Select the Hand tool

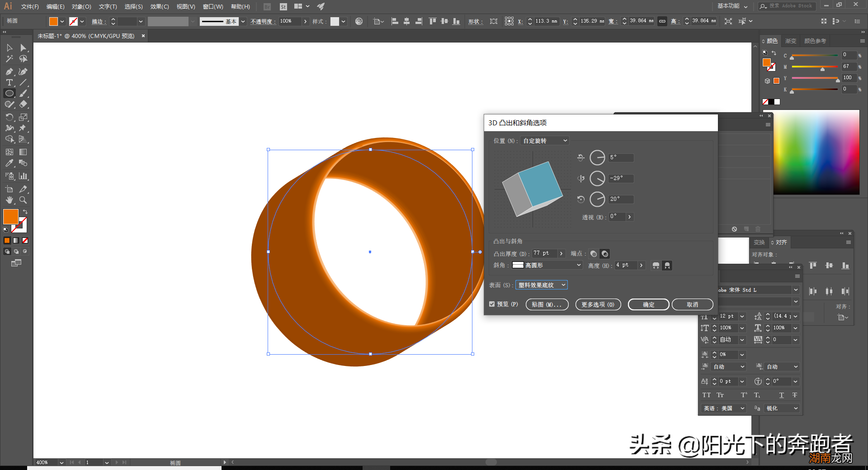pos(9,200)
